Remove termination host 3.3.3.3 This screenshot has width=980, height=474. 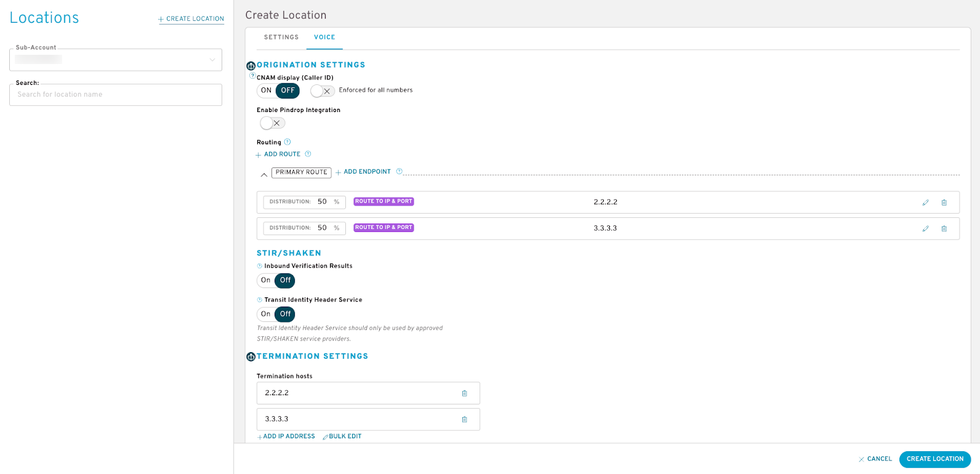click(465, 419)
